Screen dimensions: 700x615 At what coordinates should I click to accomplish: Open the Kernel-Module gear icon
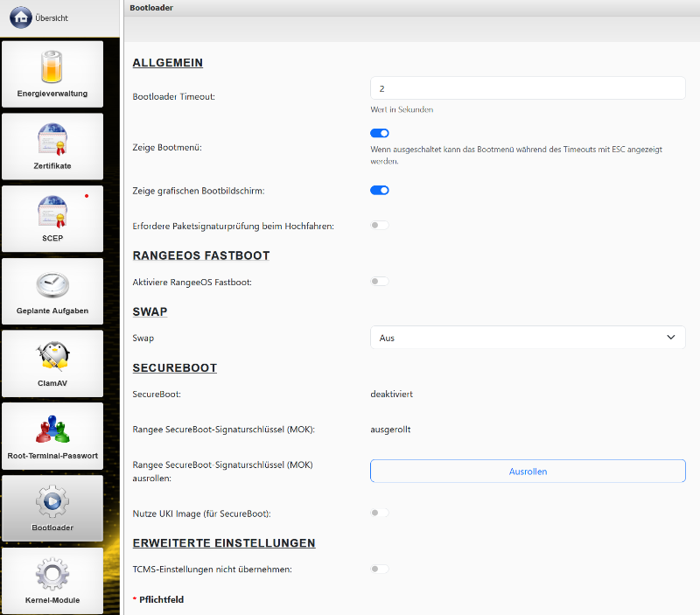[x=52, y=574]
